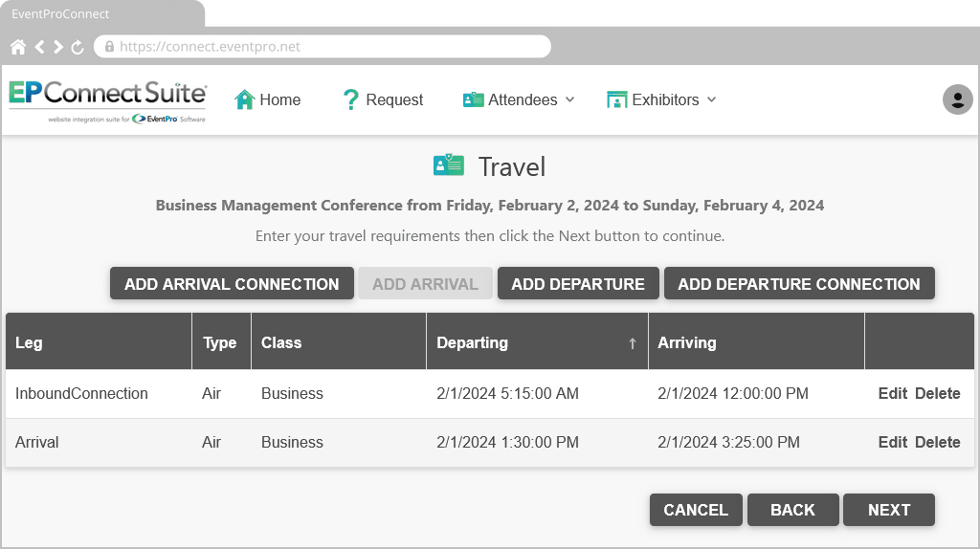Click departing time 2/1/2024 1:30:00 PM
This screenshot has width=980, height=549.
507,442
